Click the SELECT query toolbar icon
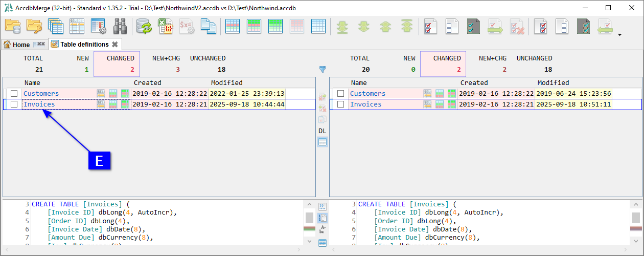644x256 pixels. click(x=77, y=26)
